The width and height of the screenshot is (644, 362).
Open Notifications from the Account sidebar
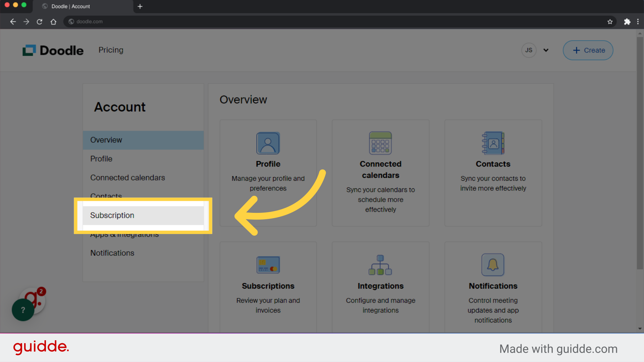point(112,253)
